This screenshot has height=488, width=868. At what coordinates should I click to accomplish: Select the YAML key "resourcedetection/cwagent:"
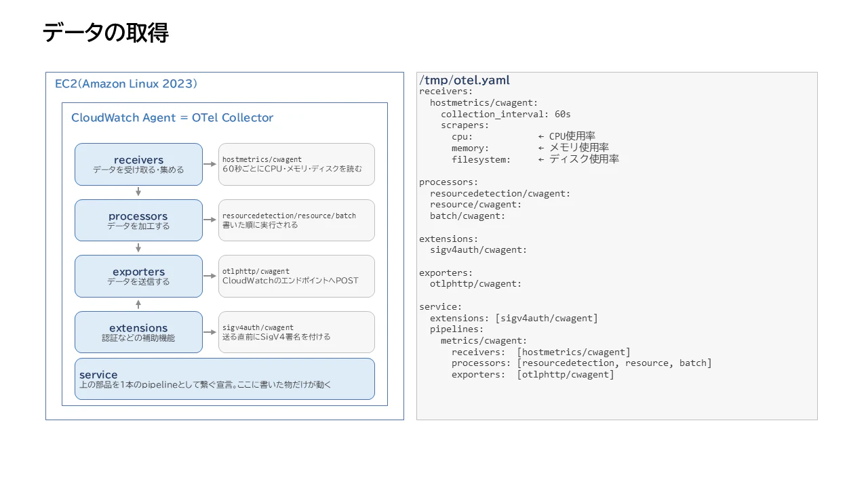pyautogui.click(x=500, y=193)
